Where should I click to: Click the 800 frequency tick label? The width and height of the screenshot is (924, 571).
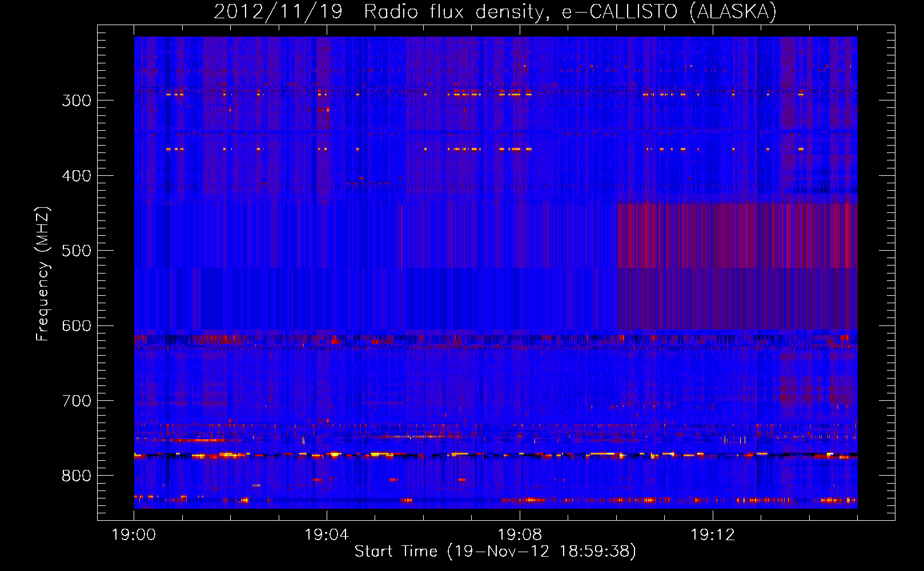77,476
